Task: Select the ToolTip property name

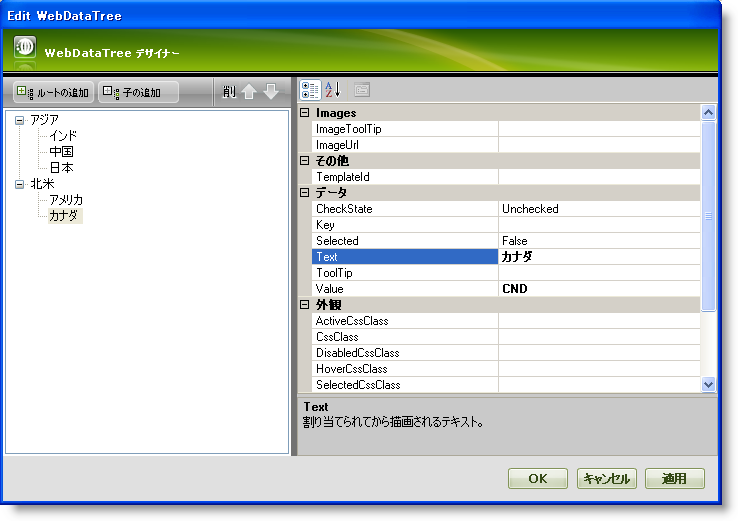Action: (x=405, y=273)
